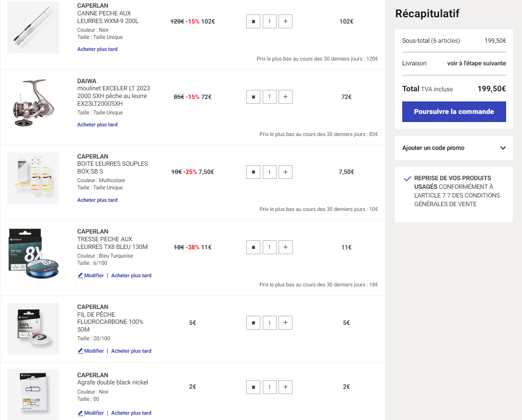The image size is (522, 420).
Task: Open CANNE PECHE AUX LEURRES WXM-9 200L title
Action: 108,17
